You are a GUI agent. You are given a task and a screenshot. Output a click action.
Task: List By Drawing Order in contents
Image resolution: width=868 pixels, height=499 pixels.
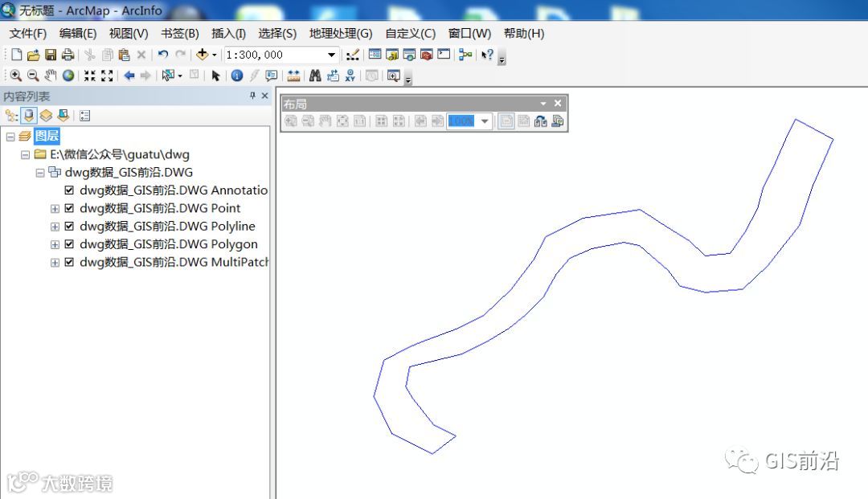pyautogui.click(x=11, y=116)
